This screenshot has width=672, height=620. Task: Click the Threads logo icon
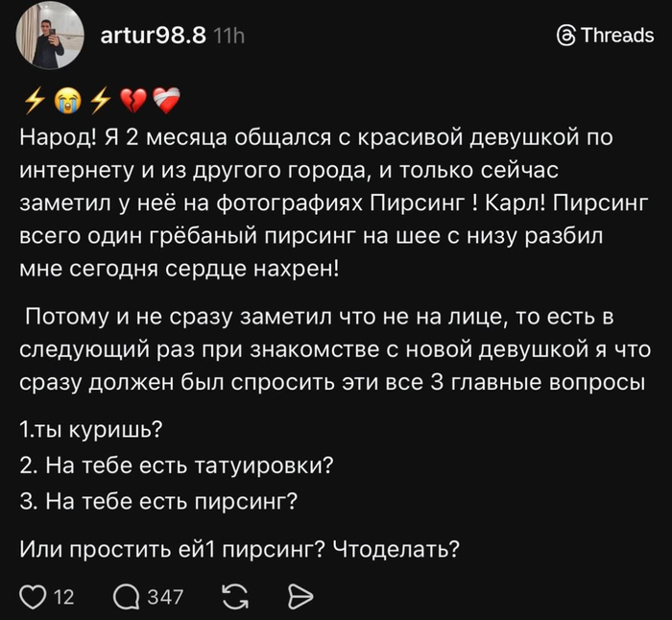click(x=566, y=36)
